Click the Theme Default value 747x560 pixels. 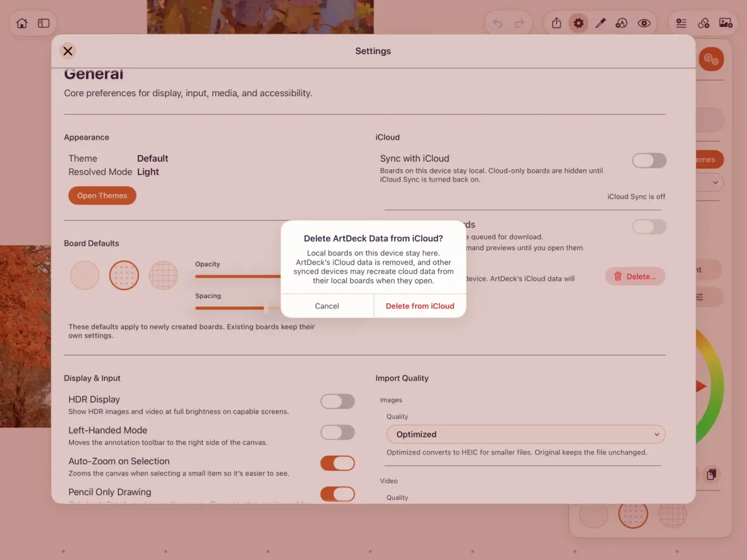coord(152,159)
